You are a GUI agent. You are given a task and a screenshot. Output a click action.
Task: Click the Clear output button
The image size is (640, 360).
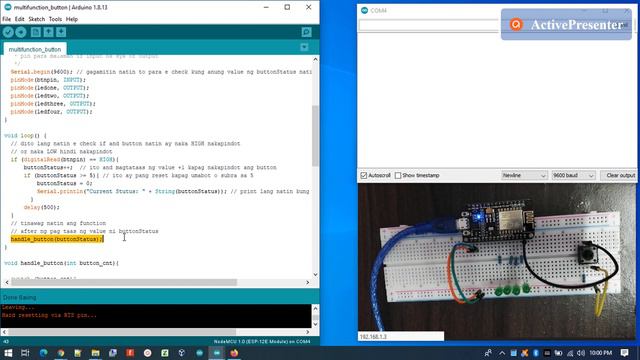620,176
